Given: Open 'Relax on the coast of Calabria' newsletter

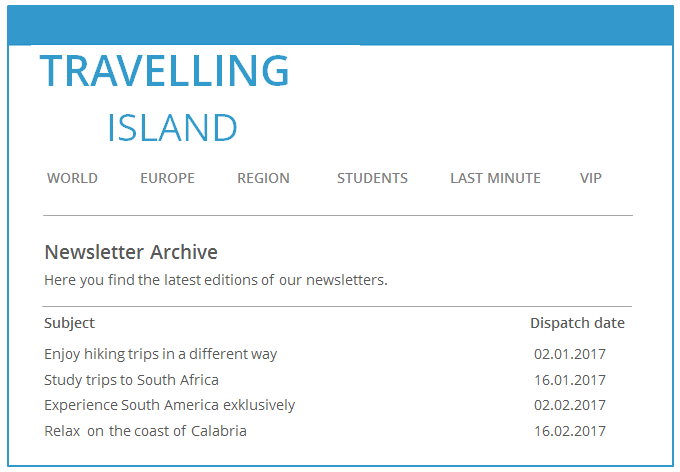Looking at the screenshot, I should coord(145,431).
